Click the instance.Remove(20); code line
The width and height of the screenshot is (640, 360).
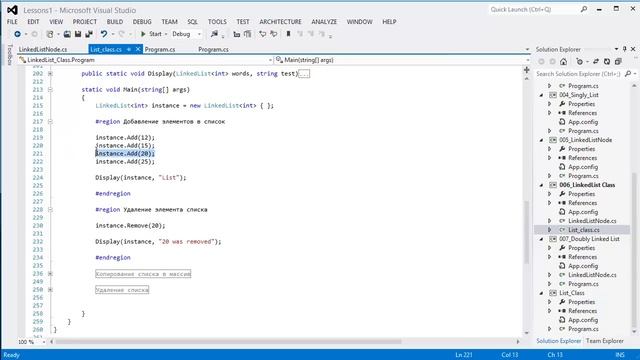pyautogui.click(x=130, y=226)
